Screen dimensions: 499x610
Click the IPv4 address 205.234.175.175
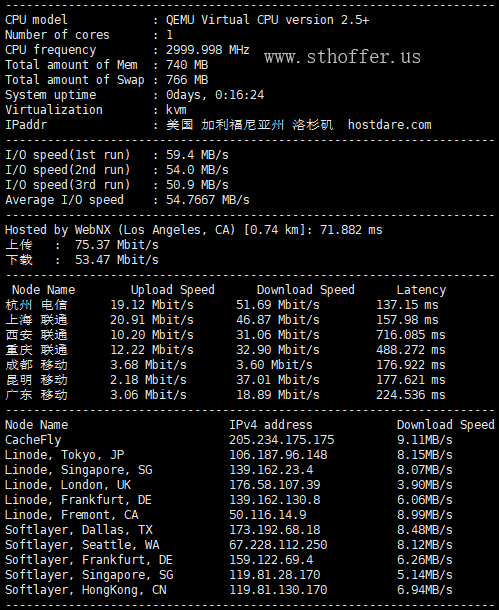tap(282, 440)
